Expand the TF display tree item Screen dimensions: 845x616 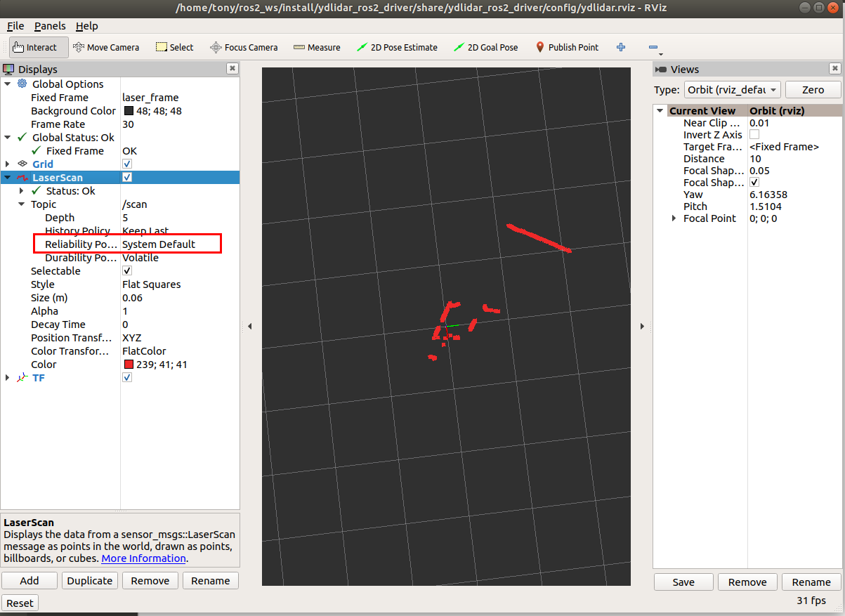(7, 378)
